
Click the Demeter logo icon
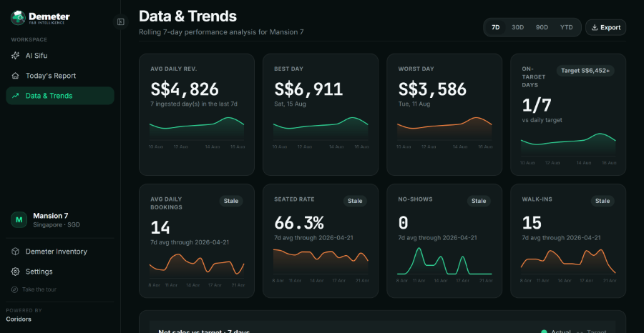18,18
